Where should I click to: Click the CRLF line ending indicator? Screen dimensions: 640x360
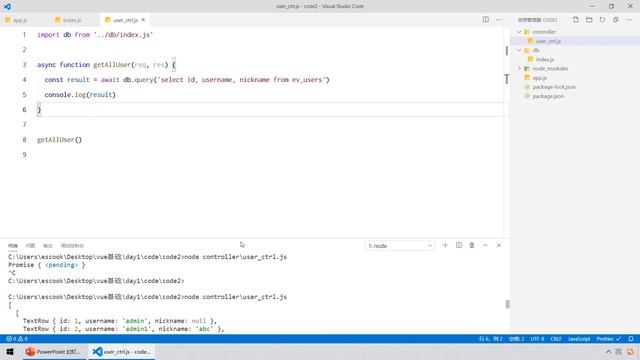pos(556,339)
